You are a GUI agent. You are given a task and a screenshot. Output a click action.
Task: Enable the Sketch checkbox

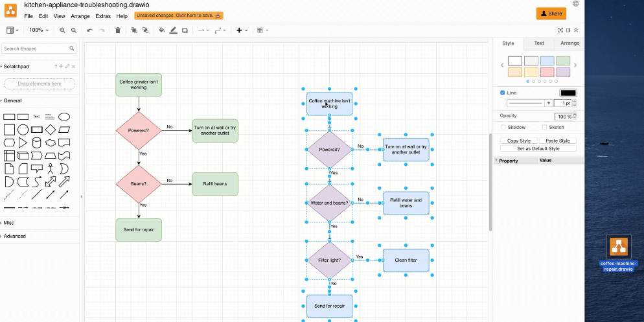coord(544,127)
